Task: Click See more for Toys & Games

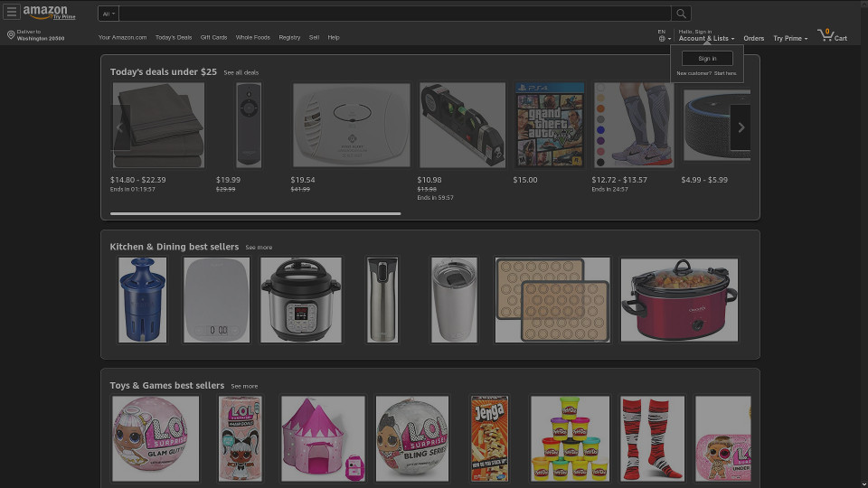Action: 244,386
